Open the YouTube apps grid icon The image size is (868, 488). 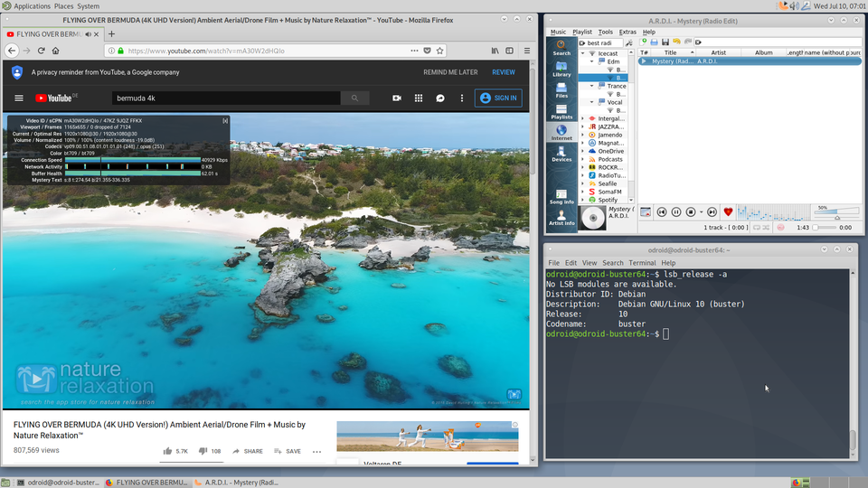tap(419, 98)
